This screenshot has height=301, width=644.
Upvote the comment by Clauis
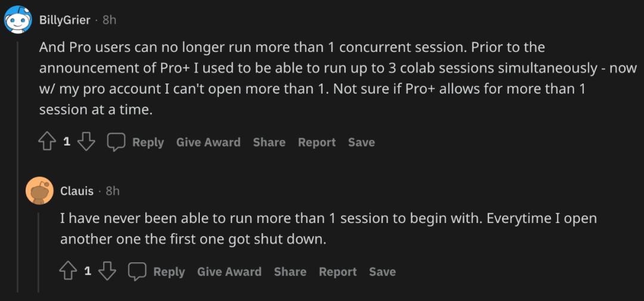pos(67,271)
